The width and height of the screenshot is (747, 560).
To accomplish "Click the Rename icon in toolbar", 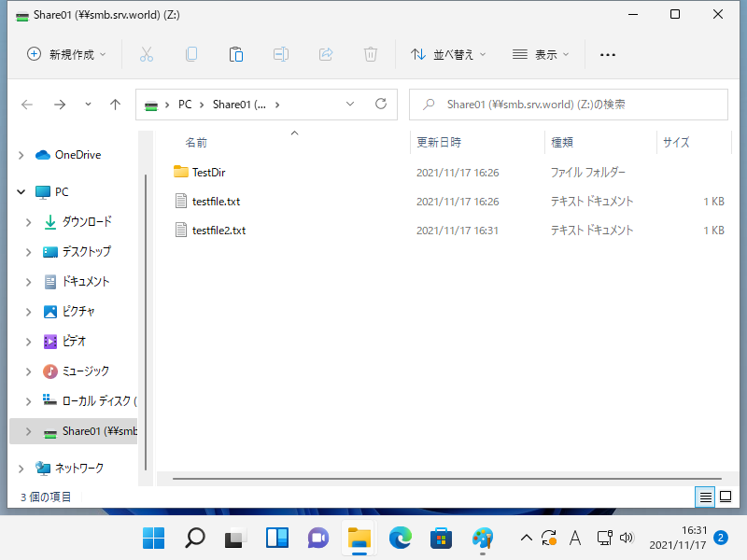I will pos(281,54).
